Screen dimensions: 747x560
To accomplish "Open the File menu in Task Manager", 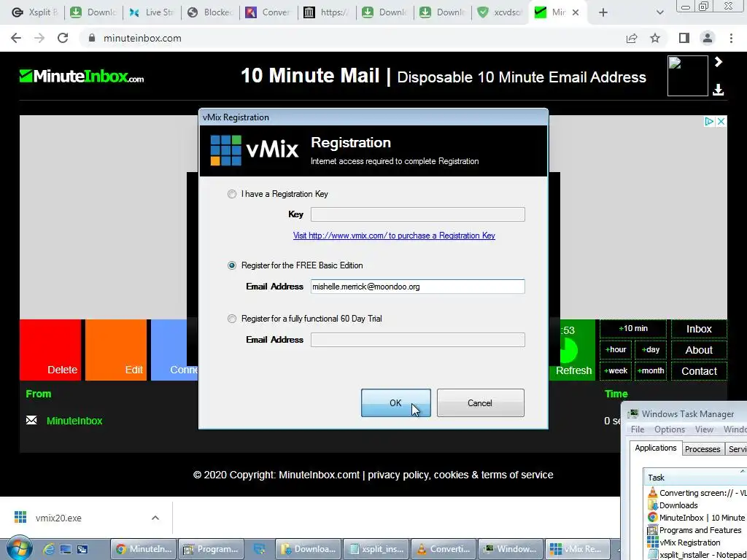I will pos(638,429).
